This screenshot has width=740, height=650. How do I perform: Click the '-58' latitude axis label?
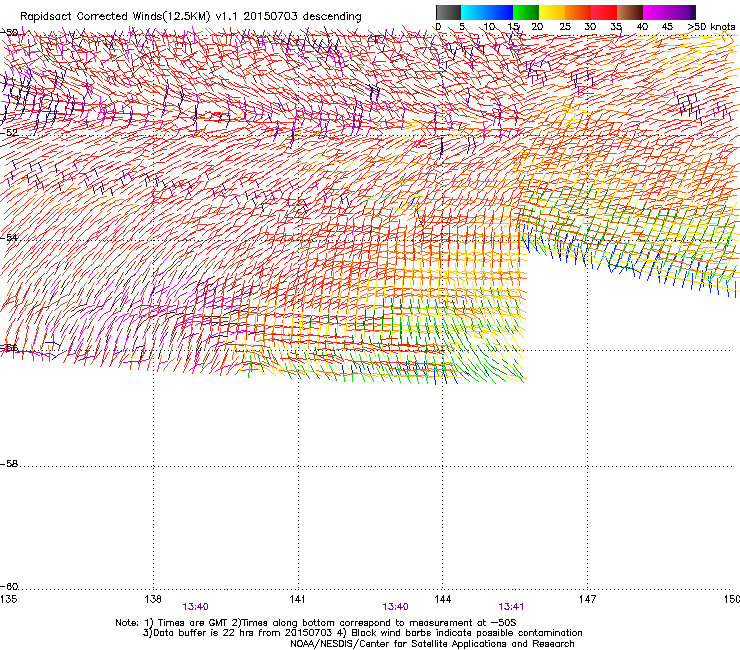point(9,464)
